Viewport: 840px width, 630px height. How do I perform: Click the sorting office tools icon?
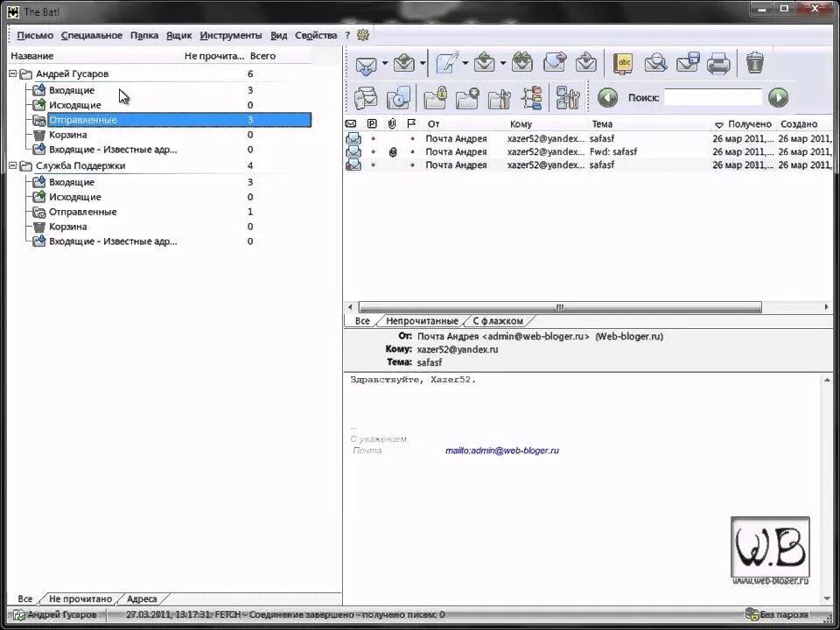tap(568, 98)
